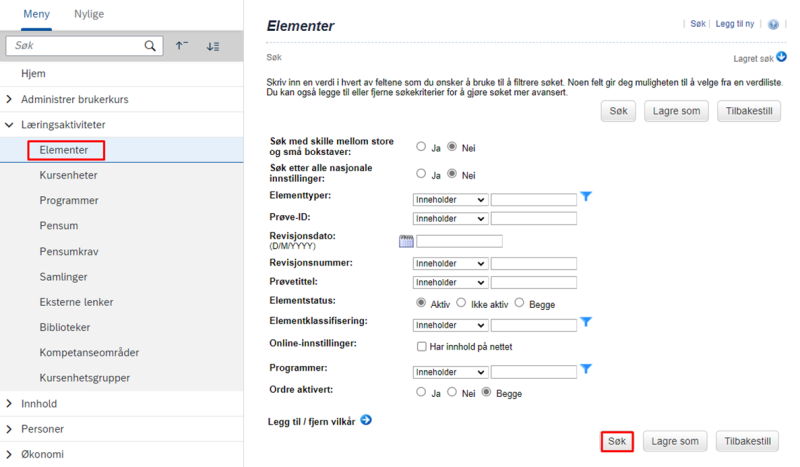Select Ja for Søk etter alle nasjonale innstillinger

tap(421, 174)
